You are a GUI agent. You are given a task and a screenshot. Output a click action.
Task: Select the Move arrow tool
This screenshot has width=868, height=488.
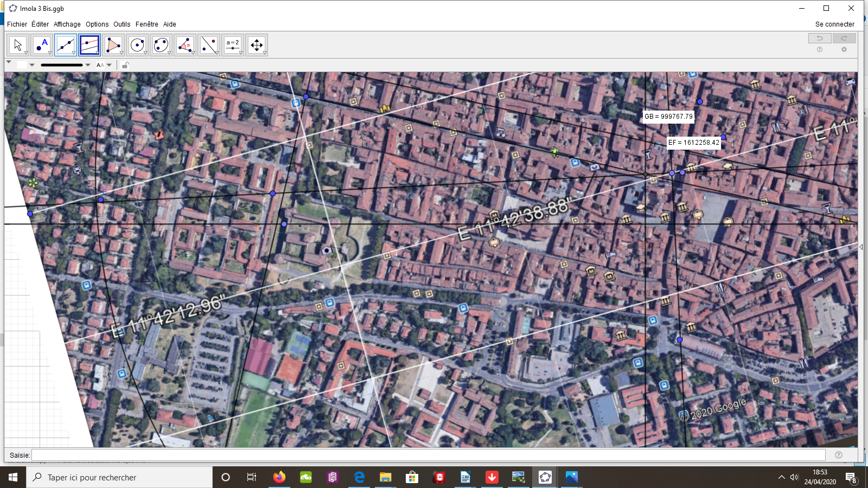[x=18, y=45]
